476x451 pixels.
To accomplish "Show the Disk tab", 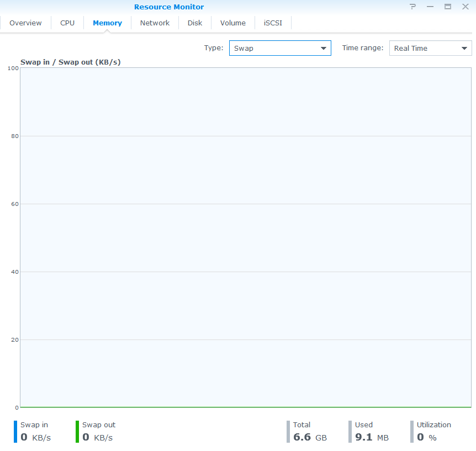I will coord(195,23).
